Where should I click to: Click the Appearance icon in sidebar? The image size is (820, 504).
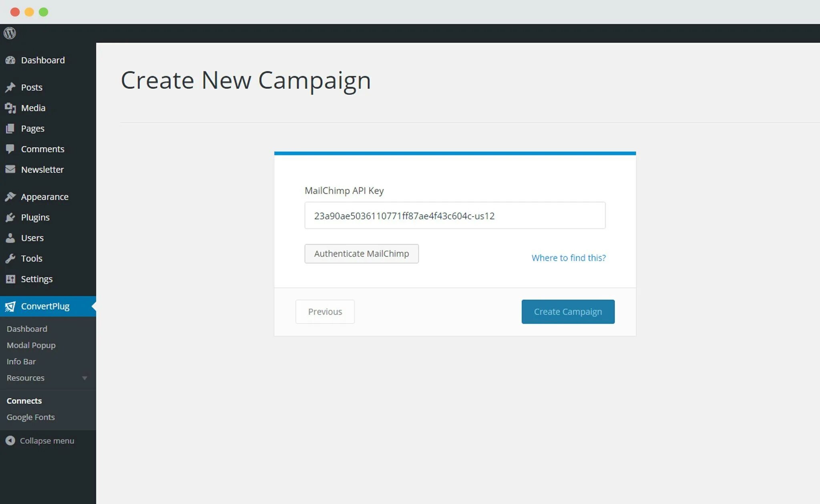(x=10, y=197)
